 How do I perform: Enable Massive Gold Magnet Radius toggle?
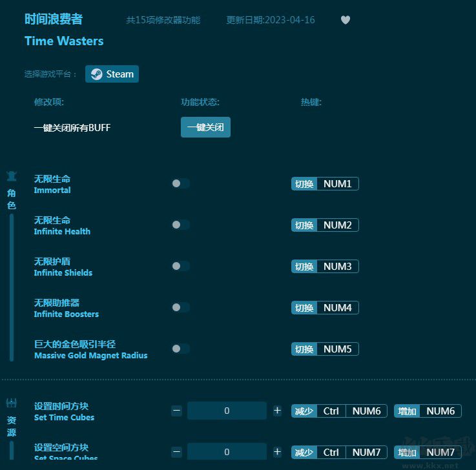coord(181,349)
